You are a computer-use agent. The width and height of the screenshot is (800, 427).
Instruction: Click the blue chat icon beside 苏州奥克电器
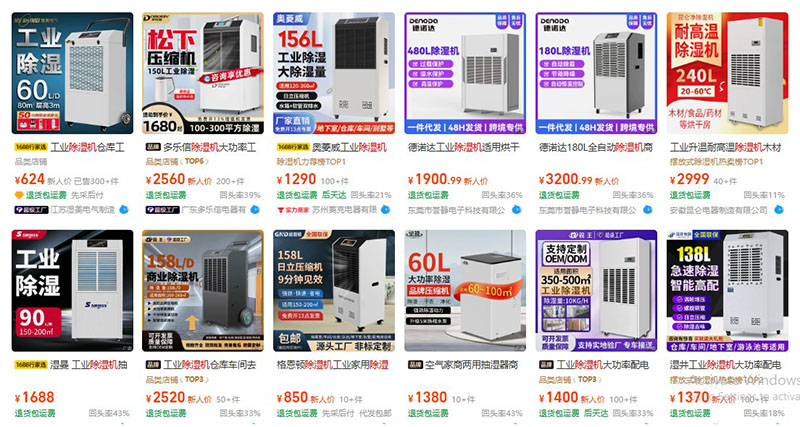point(386,210)
